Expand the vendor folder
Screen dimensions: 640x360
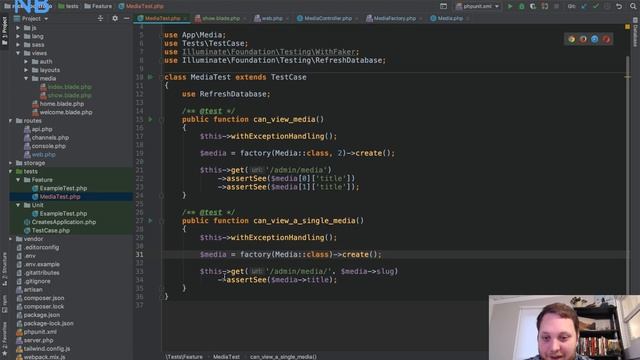tap(11, 239)
